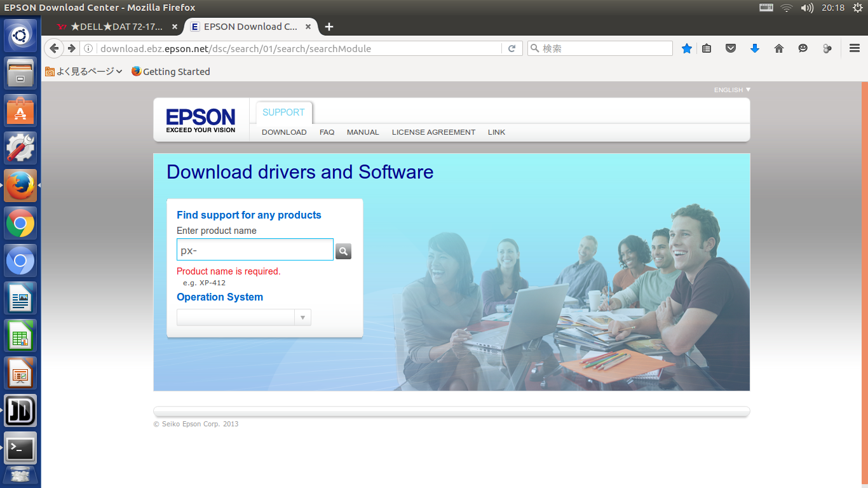Click the chat smiley toolbar icon
Image resolution: width=868 pixels, height=488 pixels.
coord(803,48)
